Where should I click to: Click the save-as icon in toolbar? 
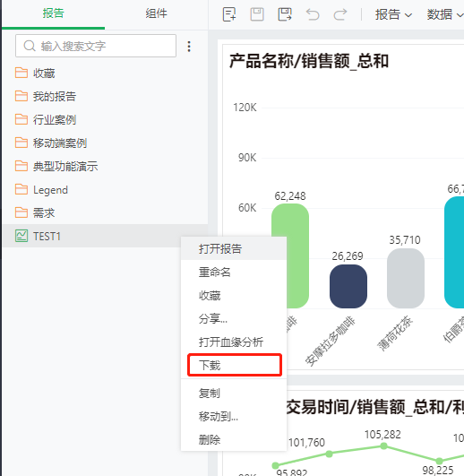tap(285, 14)
